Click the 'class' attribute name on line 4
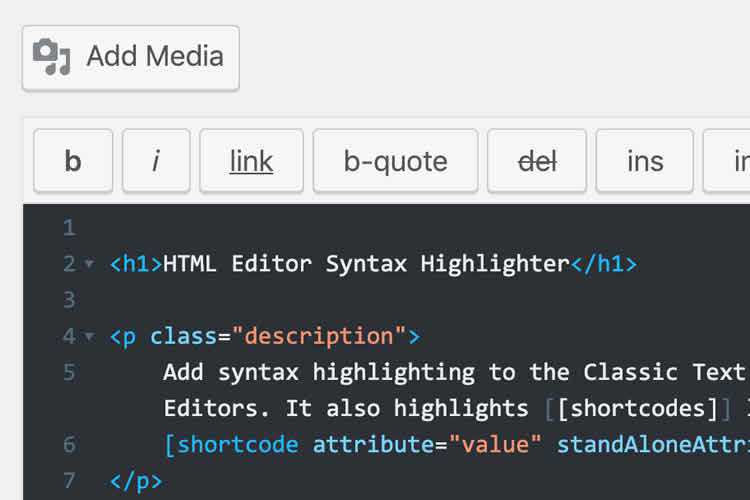Viewport: 750px width, 500px height. tap(184, 336)
